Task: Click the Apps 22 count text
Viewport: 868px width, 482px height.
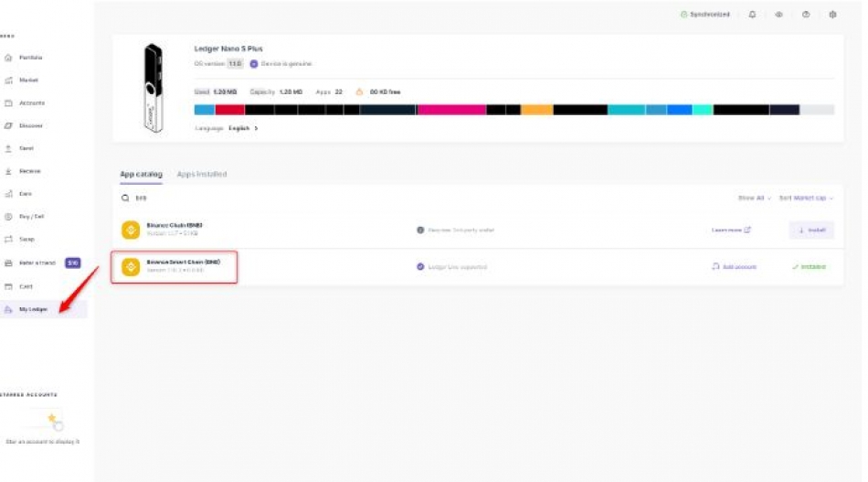Action: pyautogui.click(x=329, y=92)
